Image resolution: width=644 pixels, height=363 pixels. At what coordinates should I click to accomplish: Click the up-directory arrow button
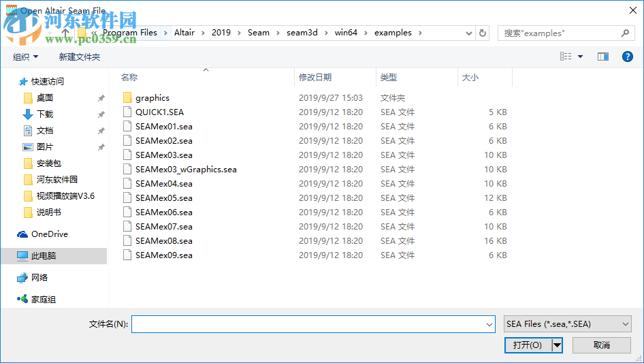pos(65,33)
